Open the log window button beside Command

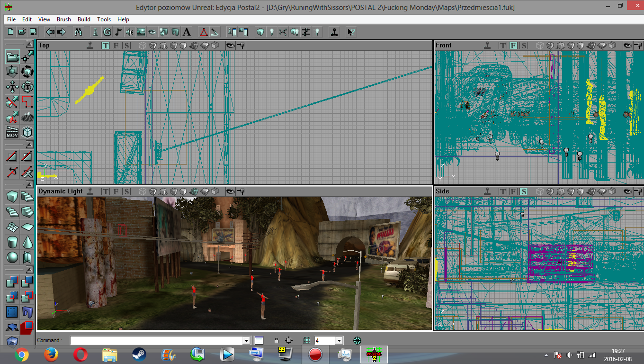(259, 340)
